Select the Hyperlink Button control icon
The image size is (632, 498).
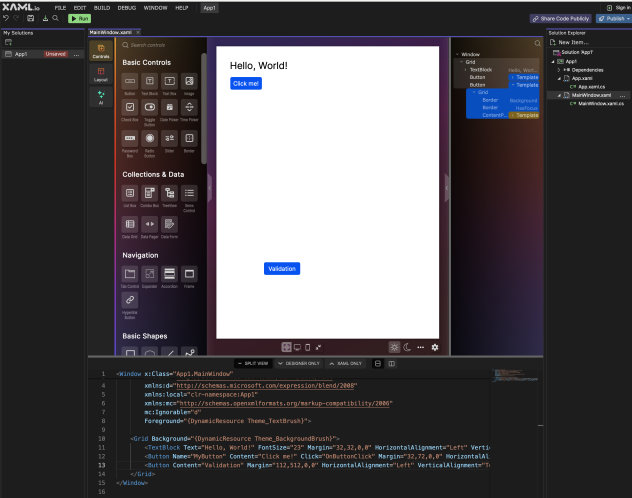pyautogui.click(x=130, y=301)
